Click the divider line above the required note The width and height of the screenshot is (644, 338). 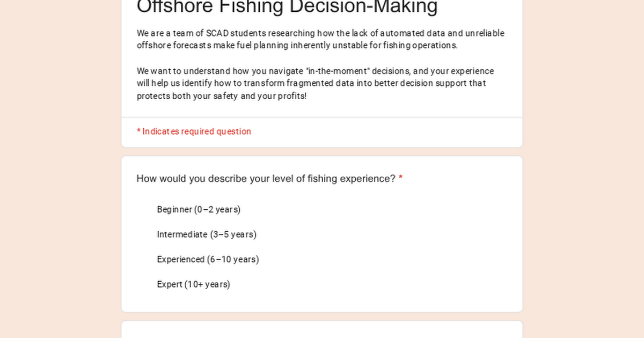pos(322,117)
